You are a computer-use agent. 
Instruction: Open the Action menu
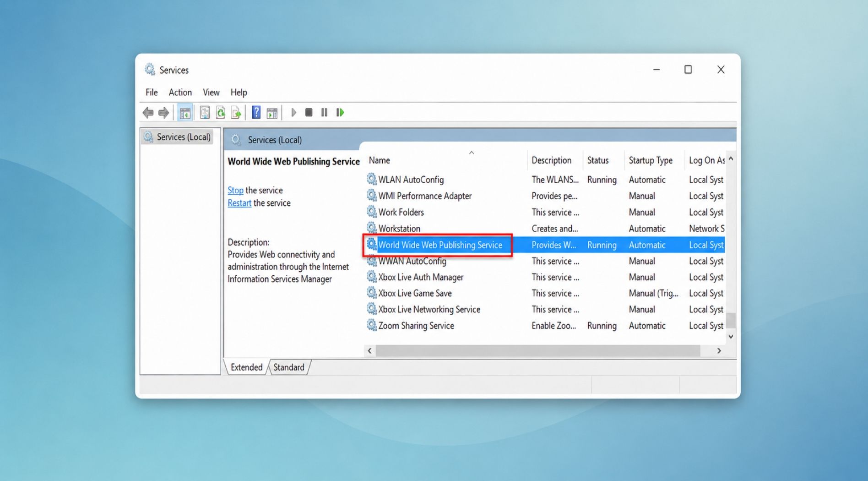pyautogui.click(x=180, y=92)
